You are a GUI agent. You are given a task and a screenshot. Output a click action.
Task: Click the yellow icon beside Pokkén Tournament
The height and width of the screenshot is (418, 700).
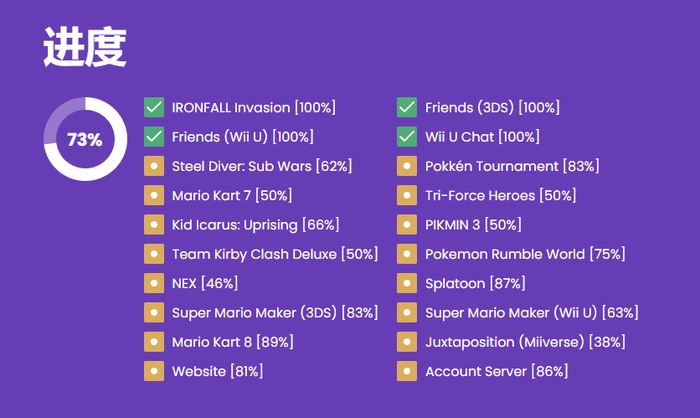[x=407, y=166]
